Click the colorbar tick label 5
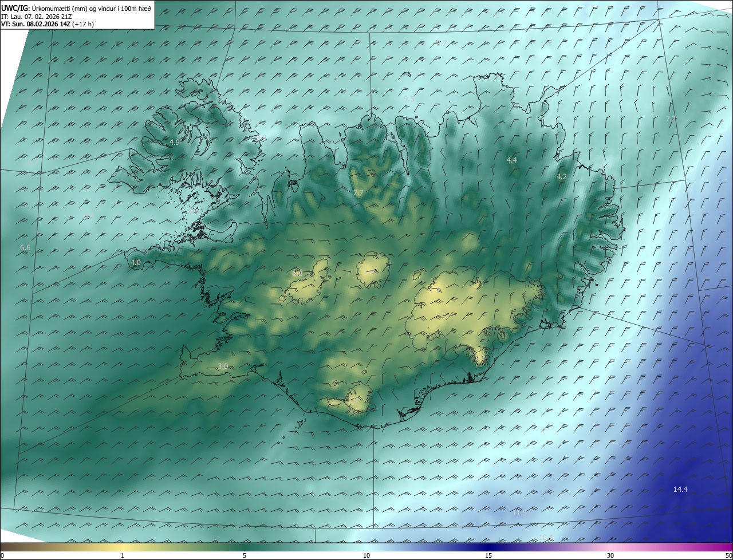 [245, 555]
